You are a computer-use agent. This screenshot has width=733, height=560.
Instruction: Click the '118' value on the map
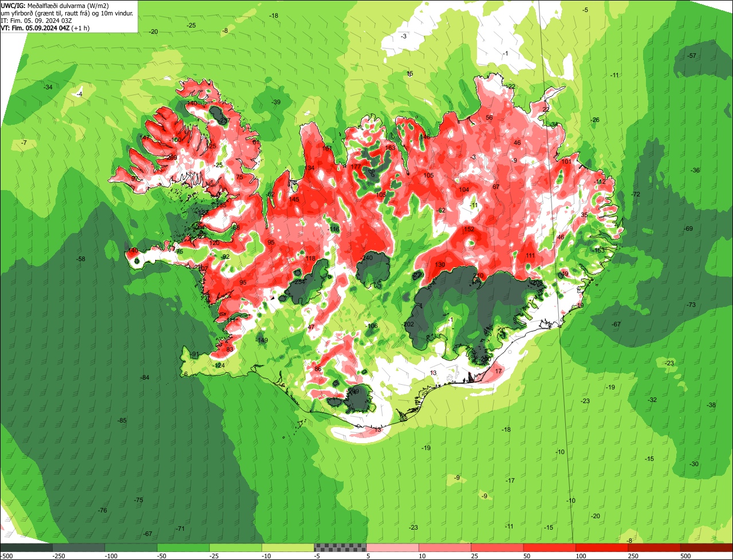[x=310, y=259]
